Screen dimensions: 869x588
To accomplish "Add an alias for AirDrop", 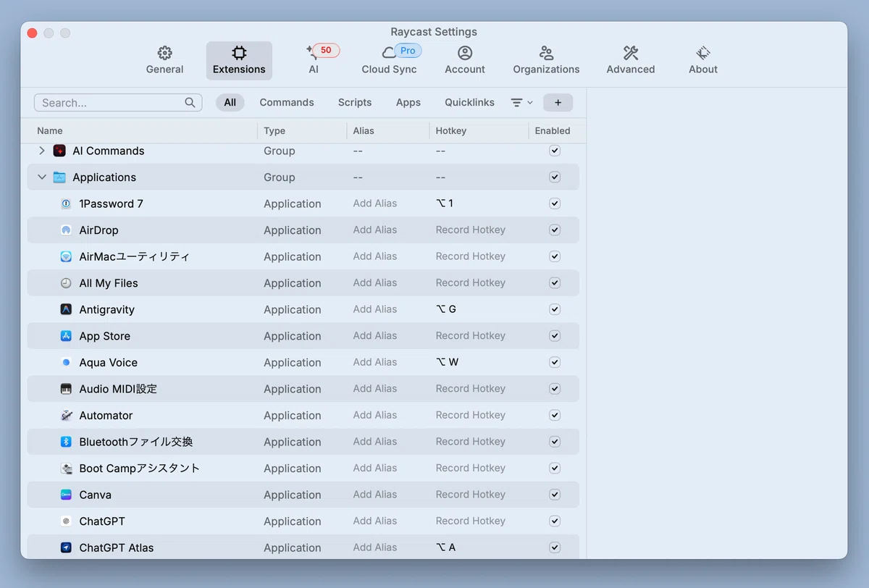I will (x=375, y=230).
